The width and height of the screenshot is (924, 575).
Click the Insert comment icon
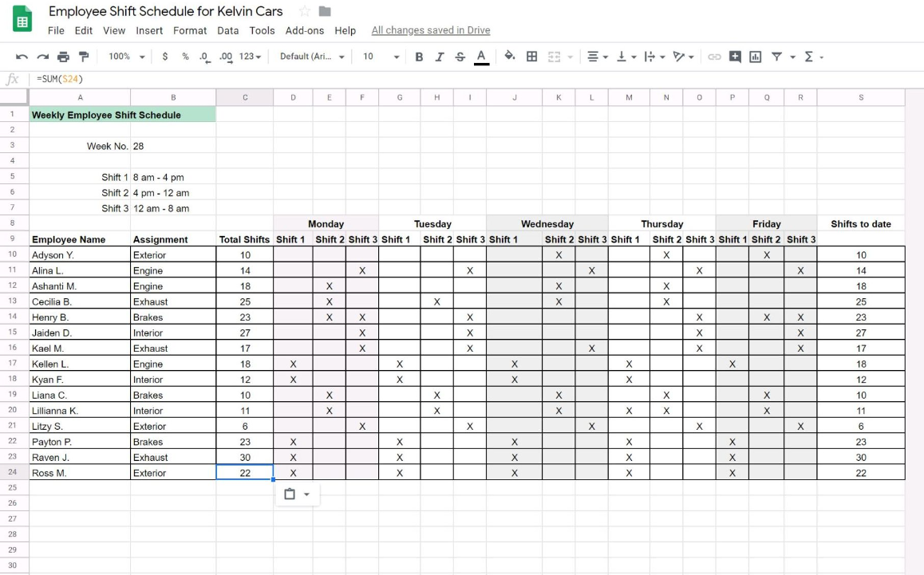[735, 57]
